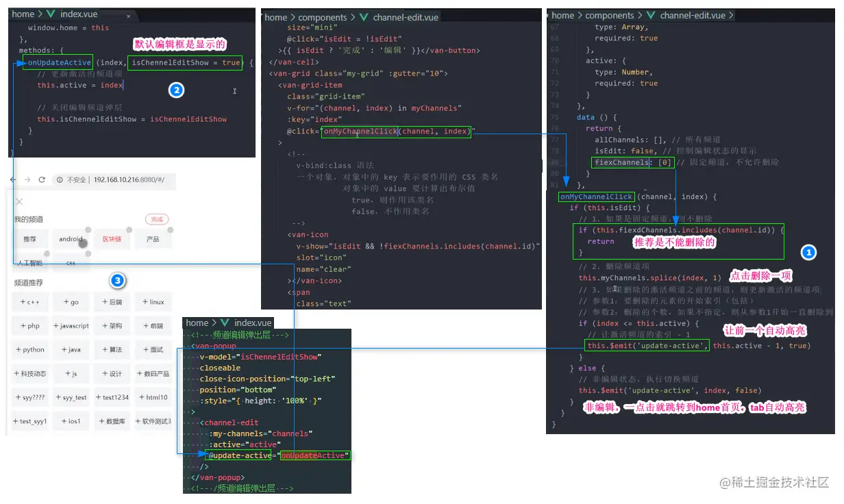The height and width of the screenshot is (504, 844).
Task: Close the channel edit popup with the X
Action: pos(19,201)
